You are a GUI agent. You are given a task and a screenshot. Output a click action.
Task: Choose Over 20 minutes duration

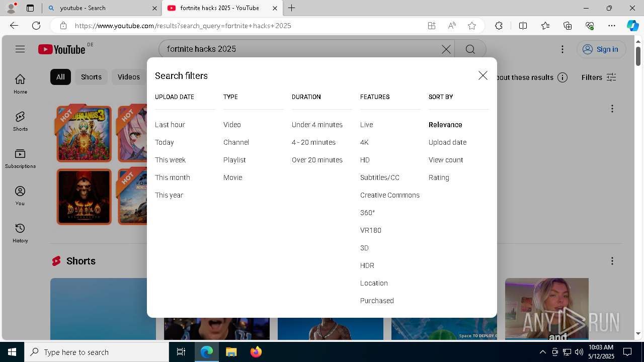click(317, 160)
